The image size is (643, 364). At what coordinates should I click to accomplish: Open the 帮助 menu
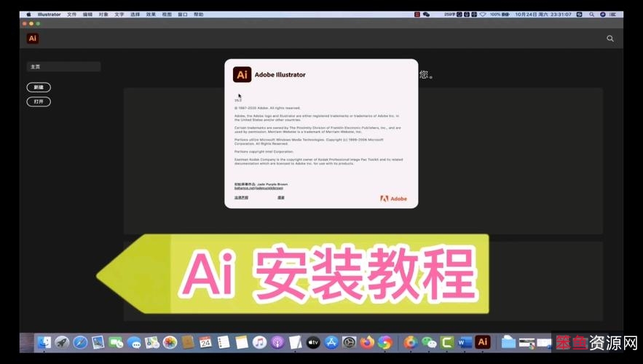199,15
